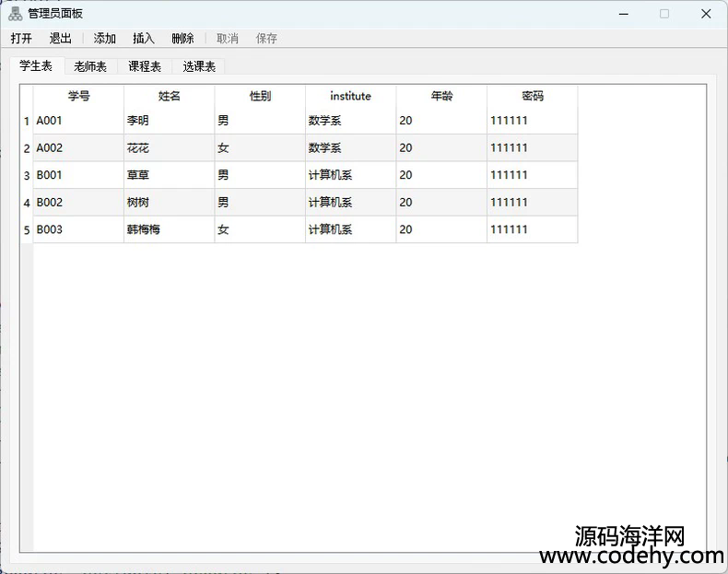Click password 111111 in row A001

coord(533,121)
